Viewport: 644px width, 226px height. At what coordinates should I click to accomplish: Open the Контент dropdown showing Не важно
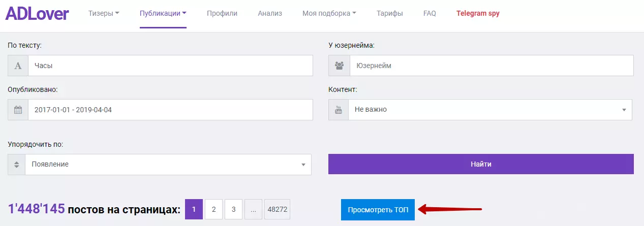coord(490,110)
